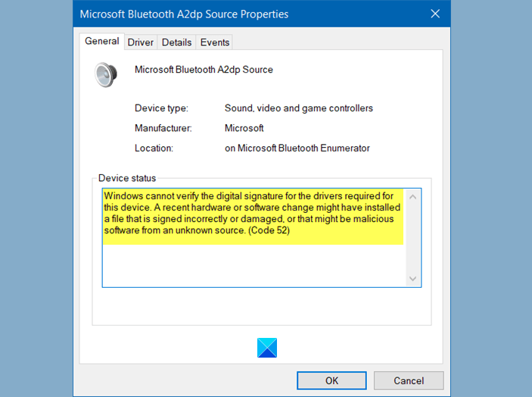Select the General tab
Screen dimensions: 532x397
(x=102, y=41)
